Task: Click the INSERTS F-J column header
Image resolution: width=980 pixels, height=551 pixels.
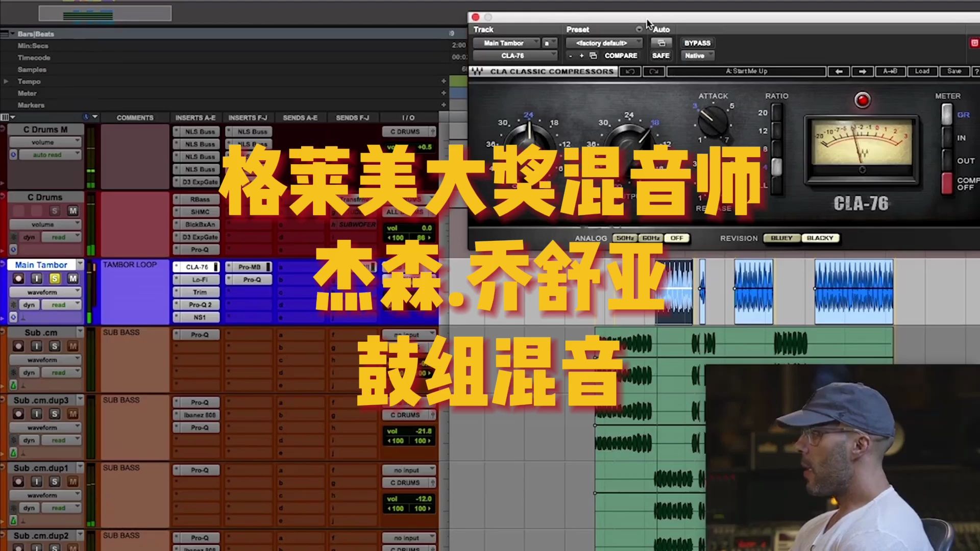Action: [x=248, y=118]
